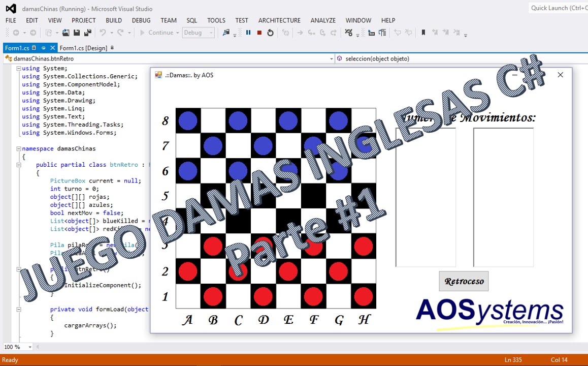Open the HELP menu
This screenshot has width=588, height=366.
click(x=388, y=20)
